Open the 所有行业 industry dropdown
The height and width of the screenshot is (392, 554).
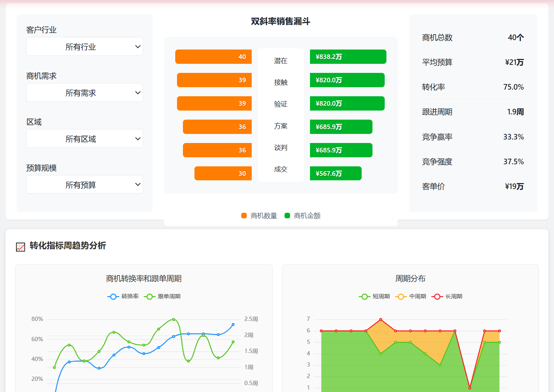click(x=84, y=46)
